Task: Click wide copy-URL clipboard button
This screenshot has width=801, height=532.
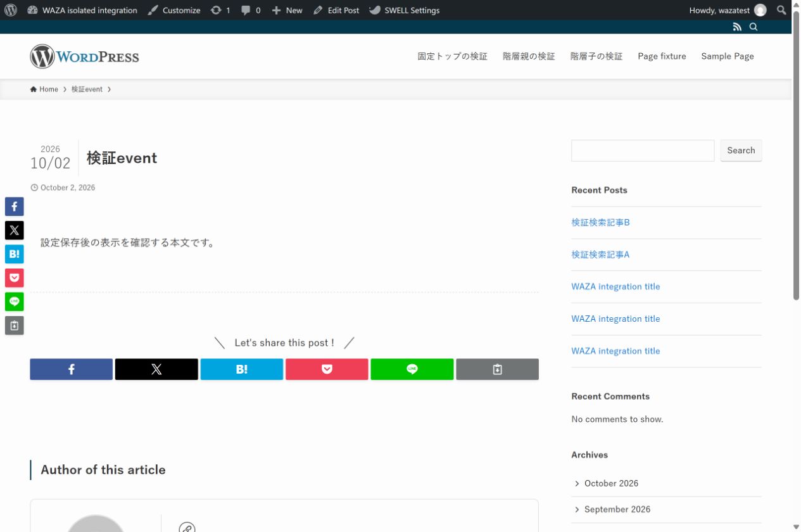Action: click(498, 369)
